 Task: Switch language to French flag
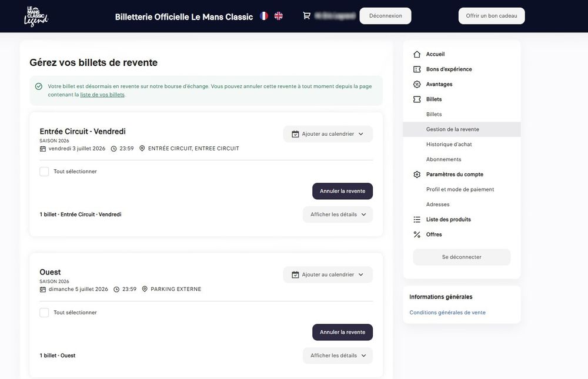pyautogui.click(x=264, y=16)
